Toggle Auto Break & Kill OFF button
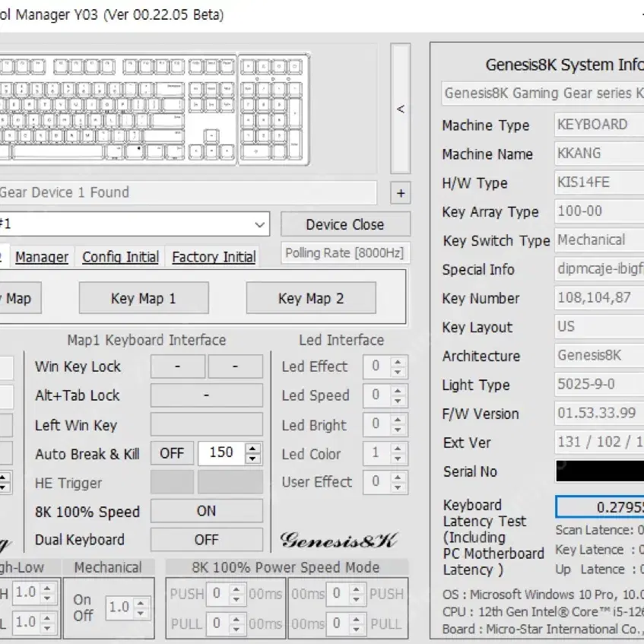Screen dimensions: 644x644 pos(172,453)
